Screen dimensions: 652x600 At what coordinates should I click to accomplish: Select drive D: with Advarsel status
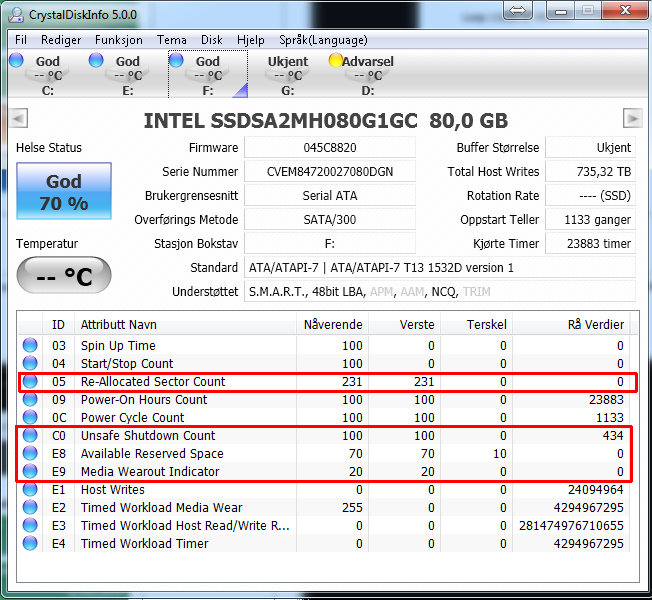368,74
